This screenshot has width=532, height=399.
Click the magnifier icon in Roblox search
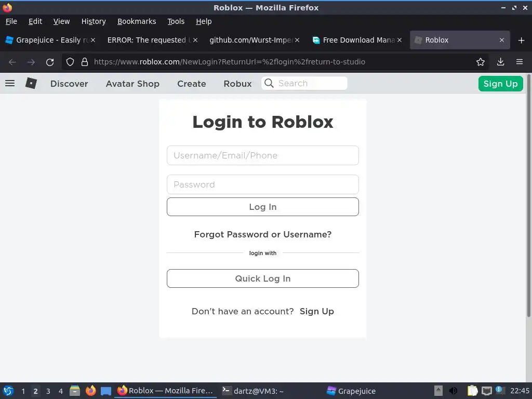[x=269, y=83]
